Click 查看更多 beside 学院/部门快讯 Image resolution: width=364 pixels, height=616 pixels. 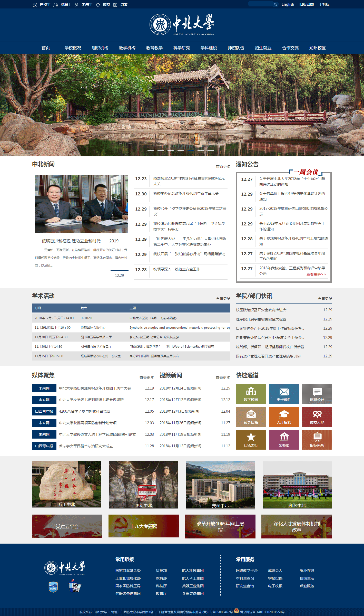click(325, 298)
